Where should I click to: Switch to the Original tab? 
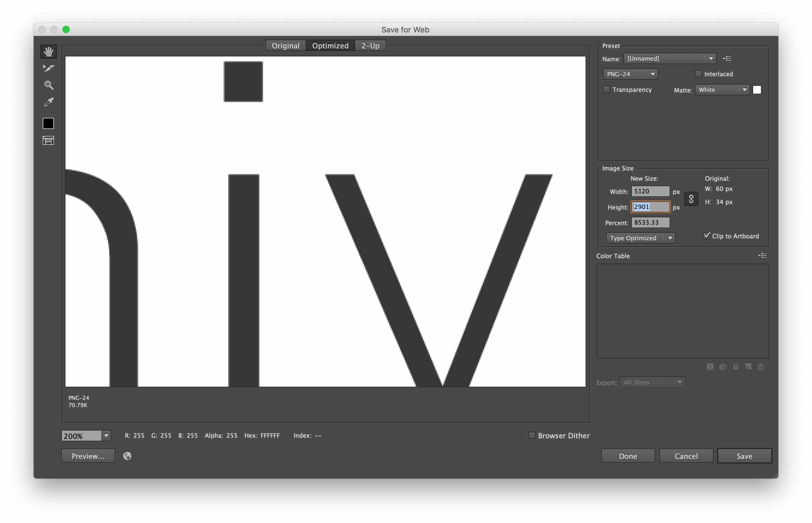point(285,46)
